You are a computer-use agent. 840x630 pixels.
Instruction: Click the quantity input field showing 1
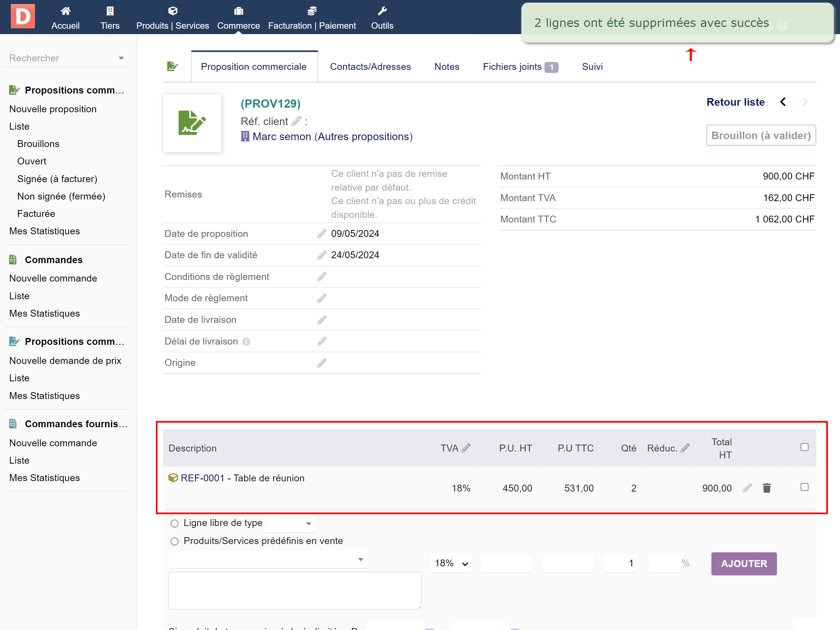tap(620, 563)
